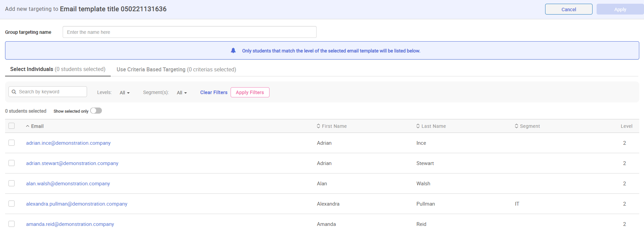Switch to Use Criteria Based Targeting tab

point(176,69)
